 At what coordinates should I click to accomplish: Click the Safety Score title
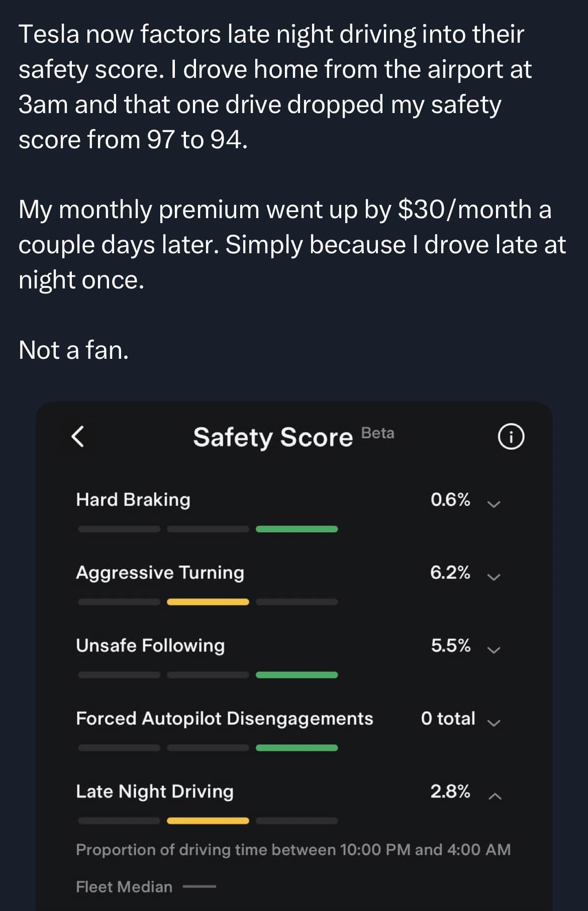click(x=273, y=437)
